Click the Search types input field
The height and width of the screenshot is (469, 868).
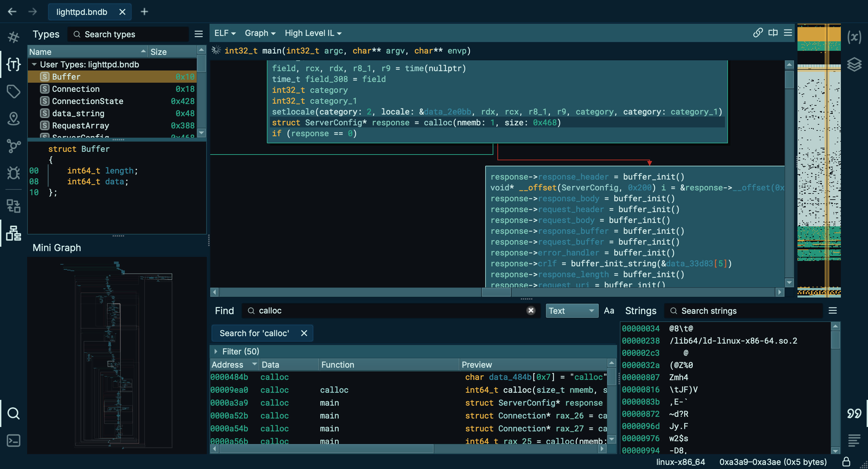click(128, 34)
